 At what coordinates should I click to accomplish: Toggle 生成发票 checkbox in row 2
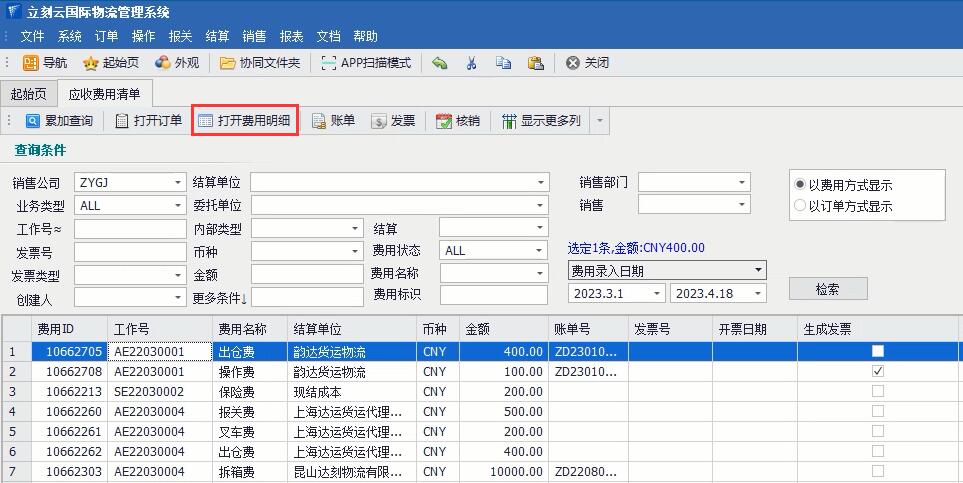[878, 371]
